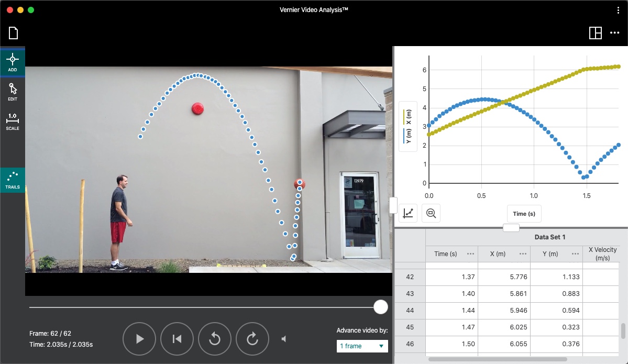
Task: Step forward one frame
Action: (x=252, y=339)
